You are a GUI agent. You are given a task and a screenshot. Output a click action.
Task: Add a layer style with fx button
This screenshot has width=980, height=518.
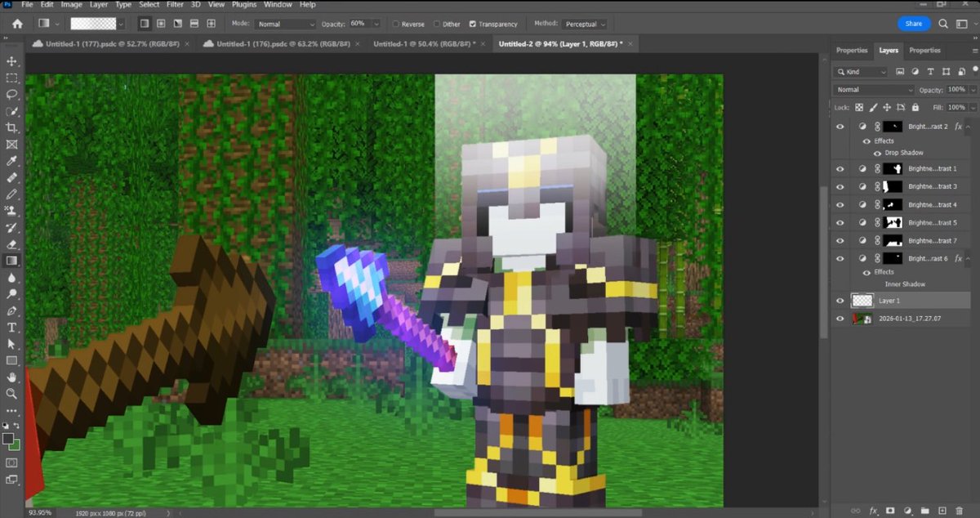(874, 511)
